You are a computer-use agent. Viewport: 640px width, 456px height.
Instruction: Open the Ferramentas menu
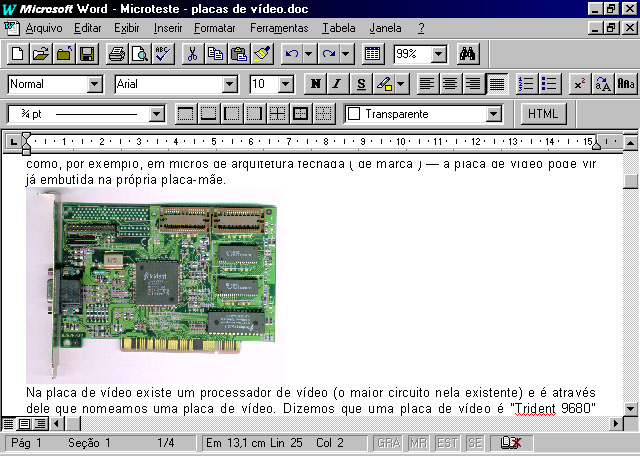click(x=279, y=28)
